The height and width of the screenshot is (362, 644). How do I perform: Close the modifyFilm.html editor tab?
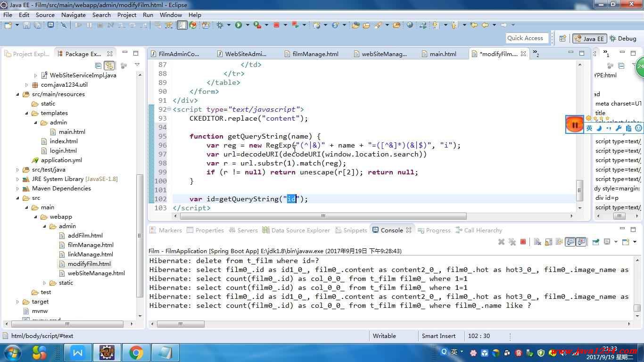click(x=524, y=54)
